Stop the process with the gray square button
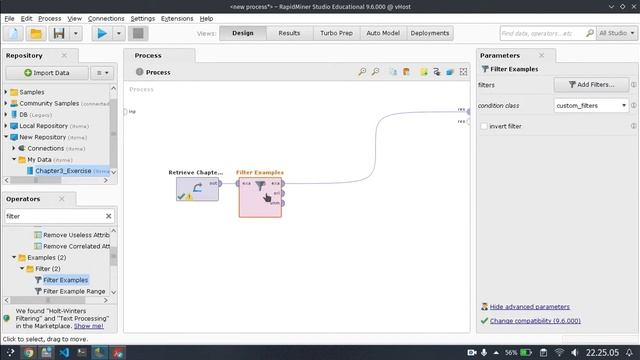This screenshot has width=640, height=360. pos(138,33)
